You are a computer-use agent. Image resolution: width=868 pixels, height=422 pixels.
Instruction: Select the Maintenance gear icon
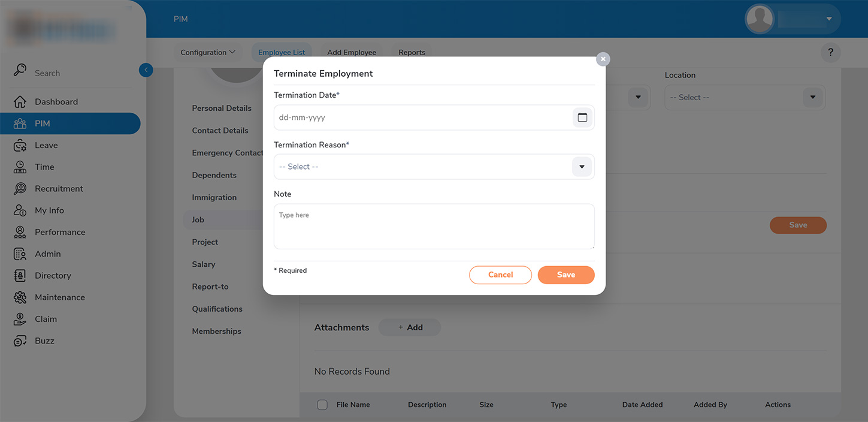coord(20,297)
